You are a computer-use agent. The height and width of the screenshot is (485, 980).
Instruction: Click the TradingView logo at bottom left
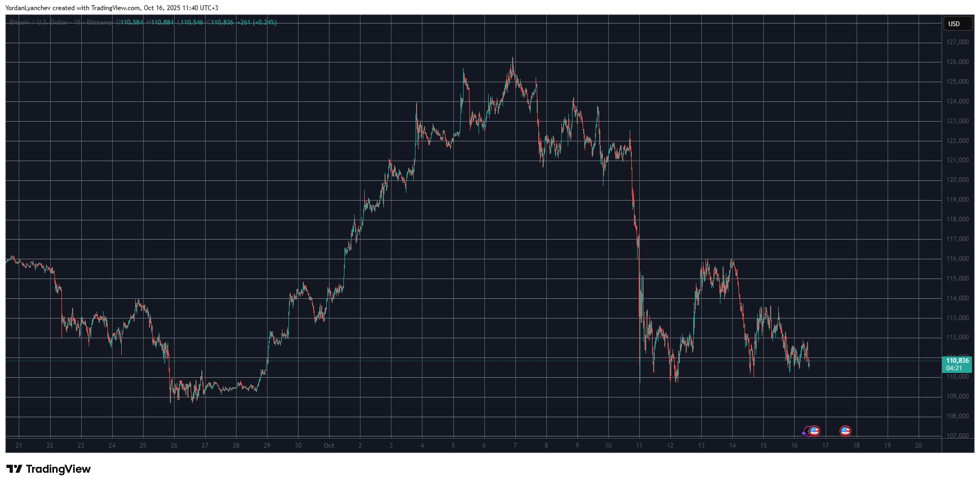coord(49,469)
